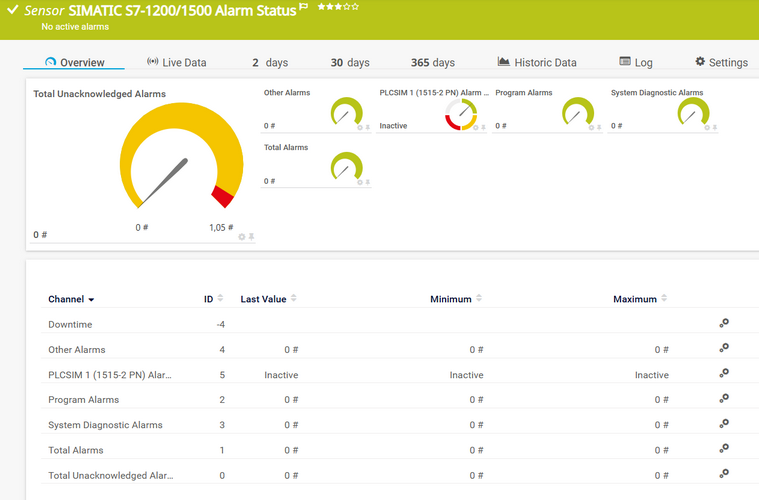Sort table by ID column
This screenshot has height=500, width=759.
213,299
